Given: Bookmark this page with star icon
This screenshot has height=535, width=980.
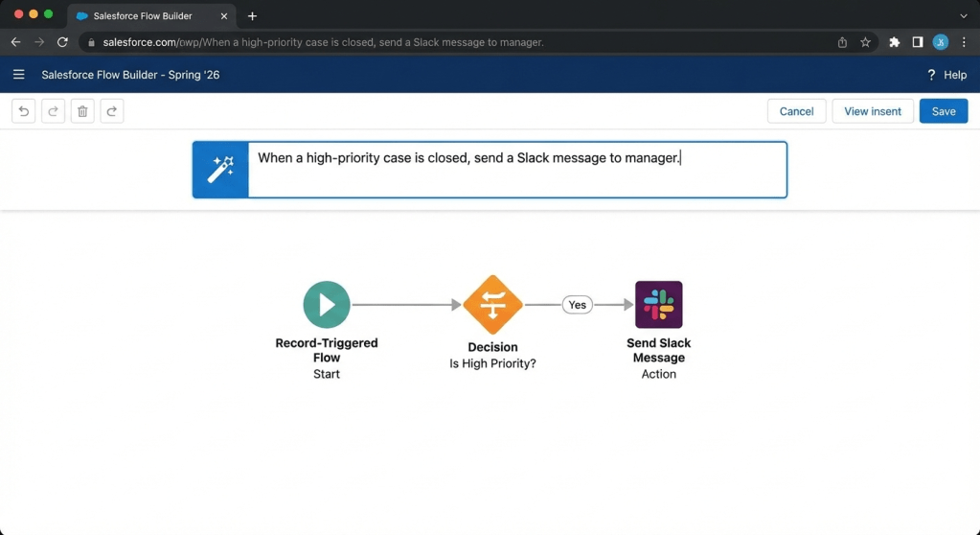Looking at the screenshot, I should 865,42.
